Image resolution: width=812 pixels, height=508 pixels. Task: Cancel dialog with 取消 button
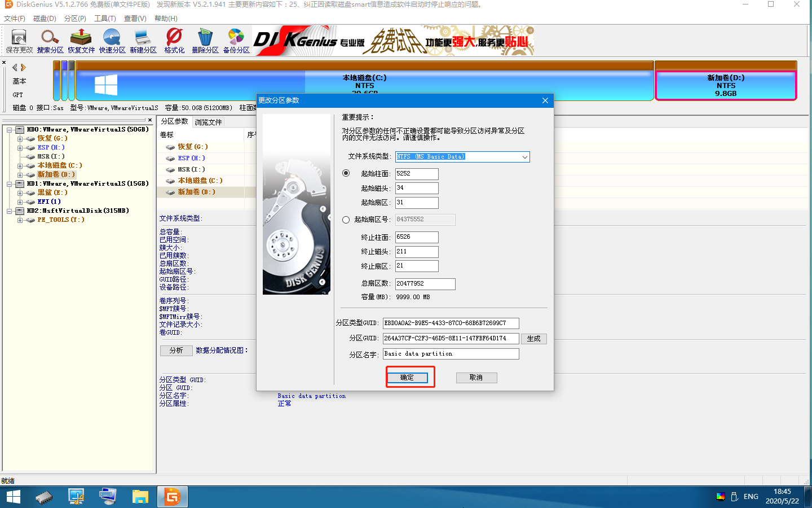pos(476,378)
